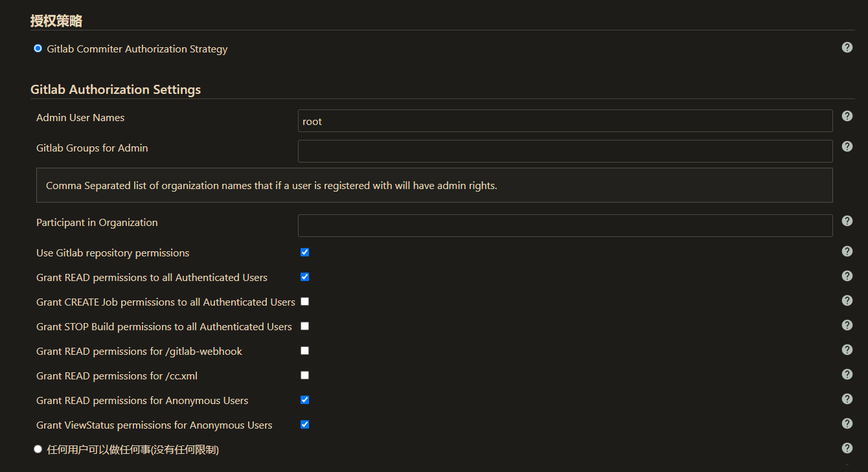The image size is (868, 472).
Task: Check Grant READ permissions for /cc.xml
Action: pos(304,376)
